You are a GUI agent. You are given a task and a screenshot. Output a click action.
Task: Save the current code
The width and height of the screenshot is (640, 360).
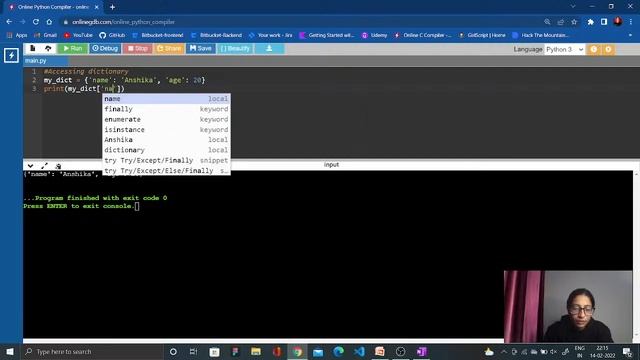(x=201, y=49)
